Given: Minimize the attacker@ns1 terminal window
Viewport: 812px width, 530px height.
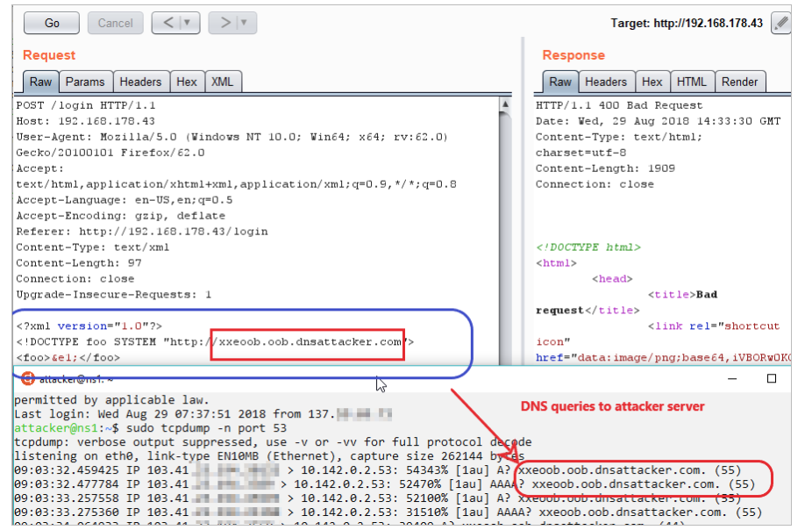Looking at the screenshot, I should [731, 379].
